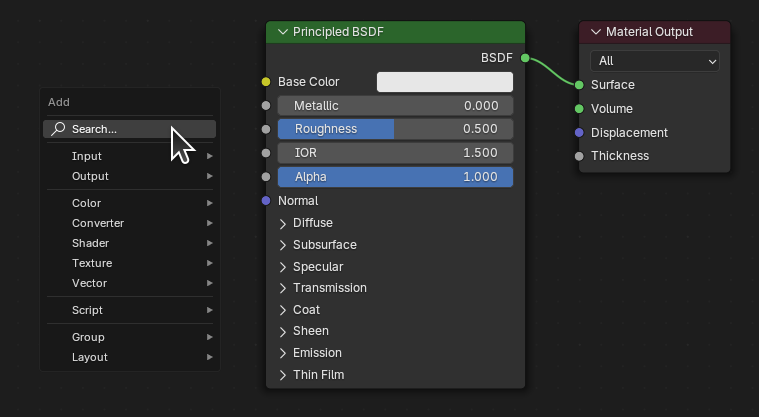Click the Base Color swatch

point(444,82)
